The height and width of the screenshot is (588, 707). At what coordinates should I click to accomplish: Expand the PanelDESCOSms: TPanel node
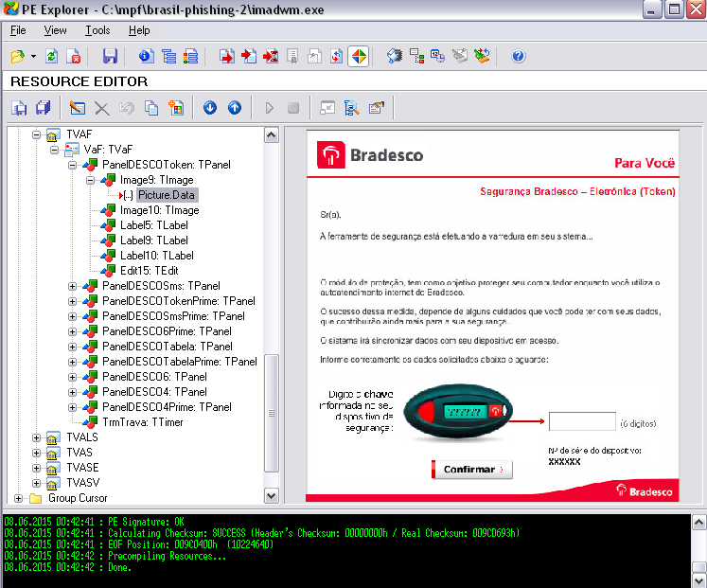pyautogui.click(x=72, y=286)
